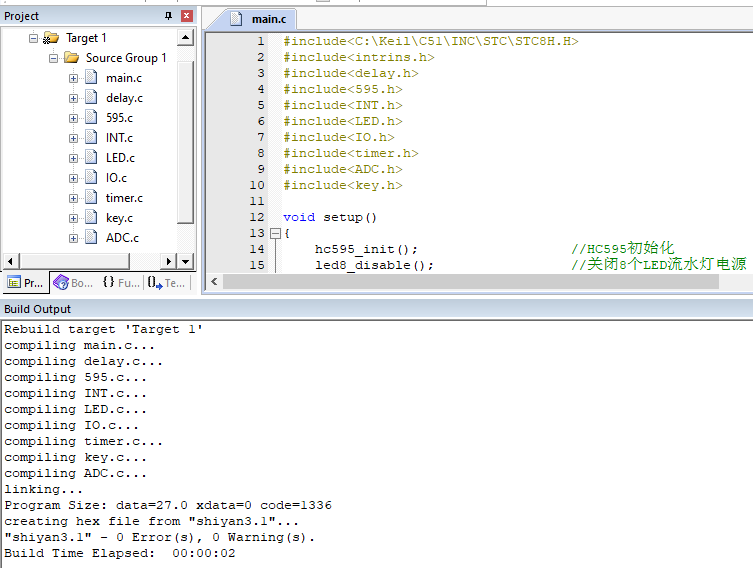753x568 pixels.
Task: Expand the delay.c file node
Action: point(73,98)
